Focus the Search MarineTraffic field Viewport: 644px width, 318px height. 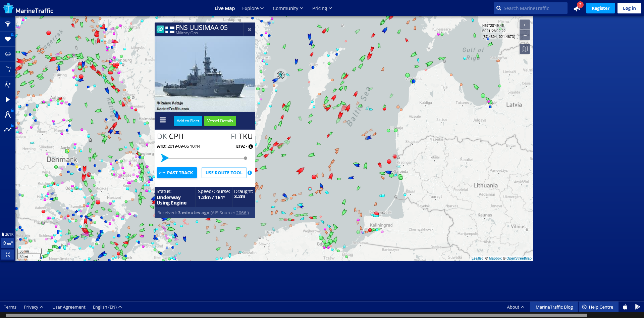(x=531, y=8)
